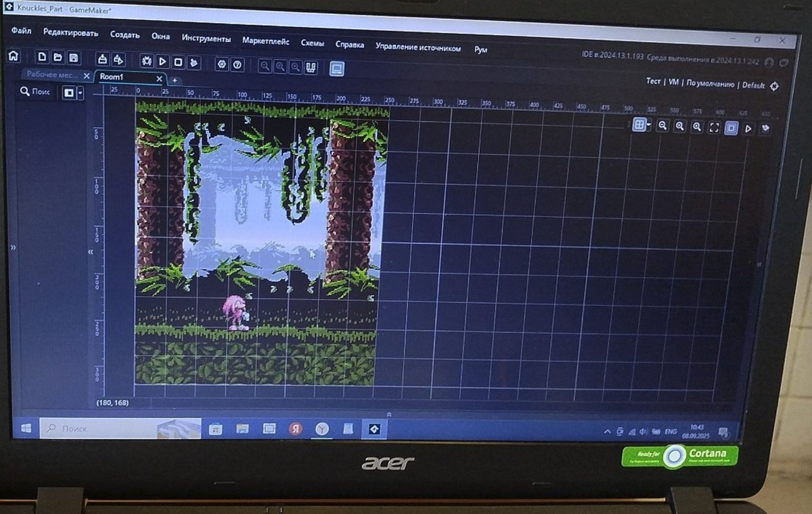The width and height of the screenshot is (812, 514).
Task: Save the project with the floppy icon
Action: tap(74, 59)
